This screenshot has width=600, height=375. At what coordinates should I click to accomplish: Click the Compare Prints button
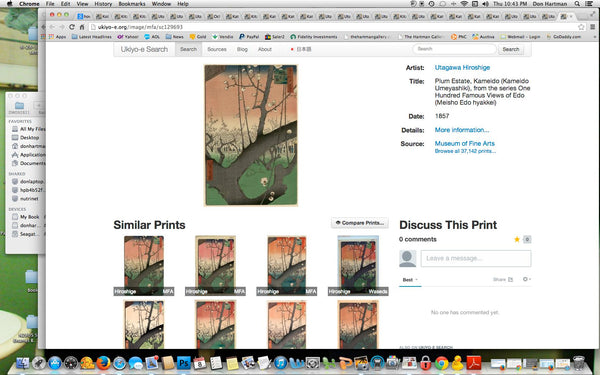(360, 223)
